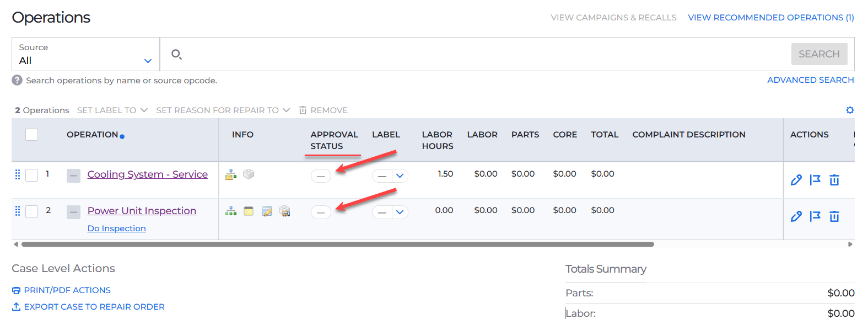The image size is (868, 324).
Task: Click the horizontal table scrollbar thumb
Action: tap(337, 244)
